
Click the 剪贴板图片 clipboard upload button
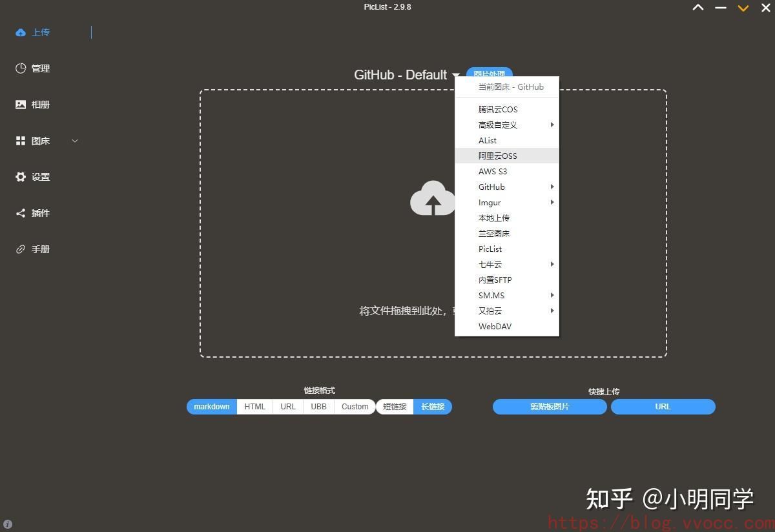[550, 407]
